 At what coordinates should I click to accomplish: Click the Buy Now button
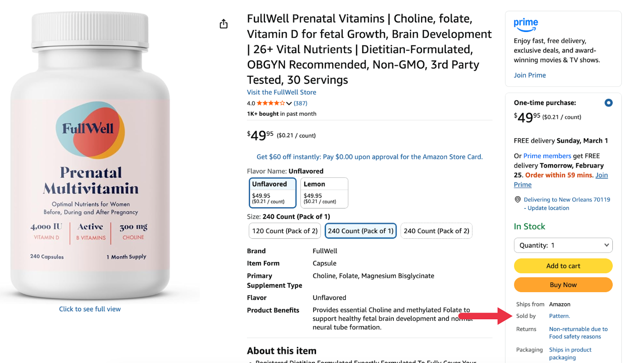pyautogui.click(x=563, y=285)
